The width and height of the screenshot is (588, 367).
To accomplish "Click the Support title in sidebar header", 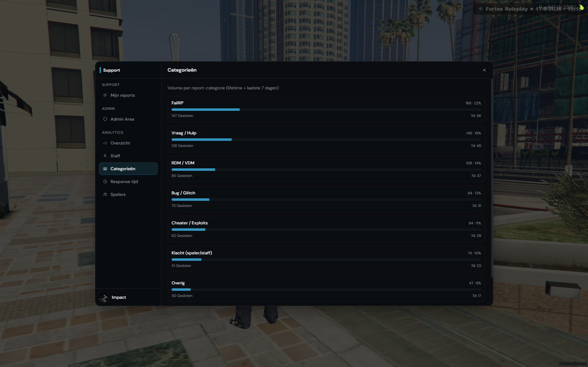I will point(112,70).
